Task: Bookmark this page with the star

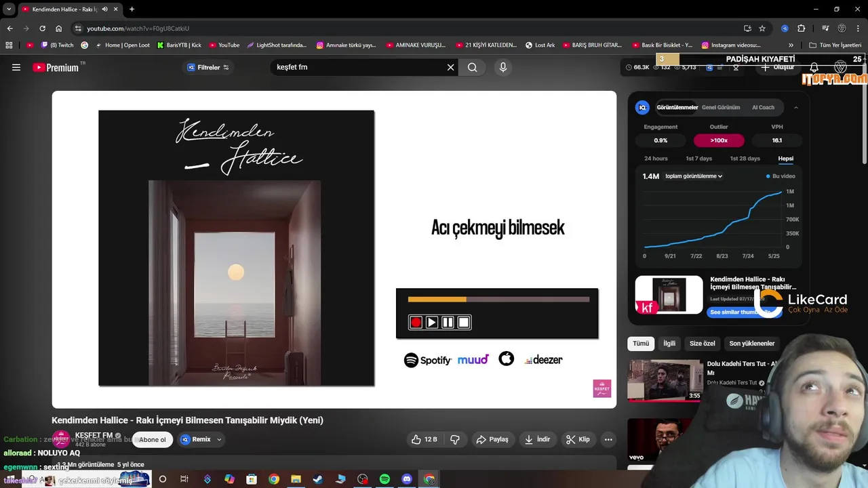Action: pos(762,28)
